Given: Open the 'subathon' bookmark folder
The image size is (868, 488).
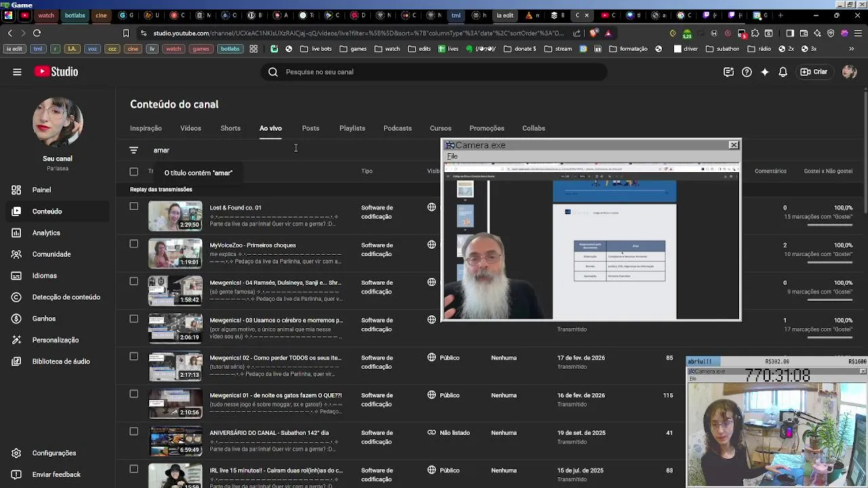Looking at the screenshot, I should click(x=722, y=49).
